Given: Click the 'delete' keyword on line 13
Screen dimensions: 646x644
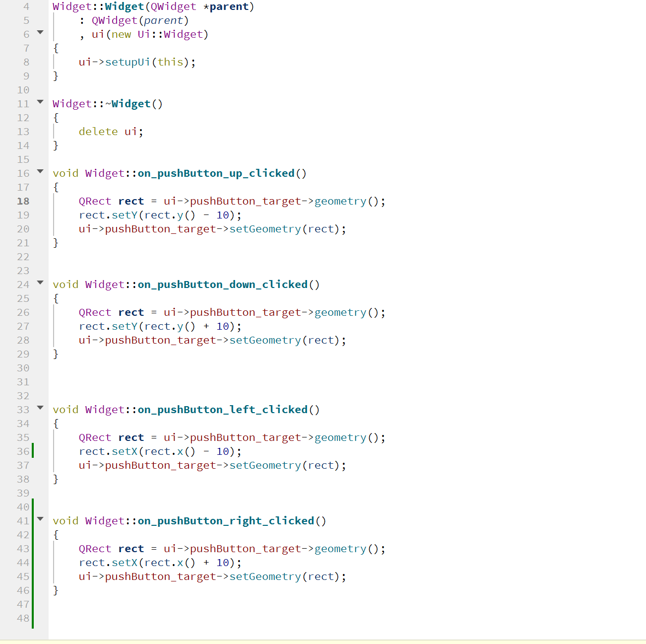Looking at the screenshot, I should [98, 132].
